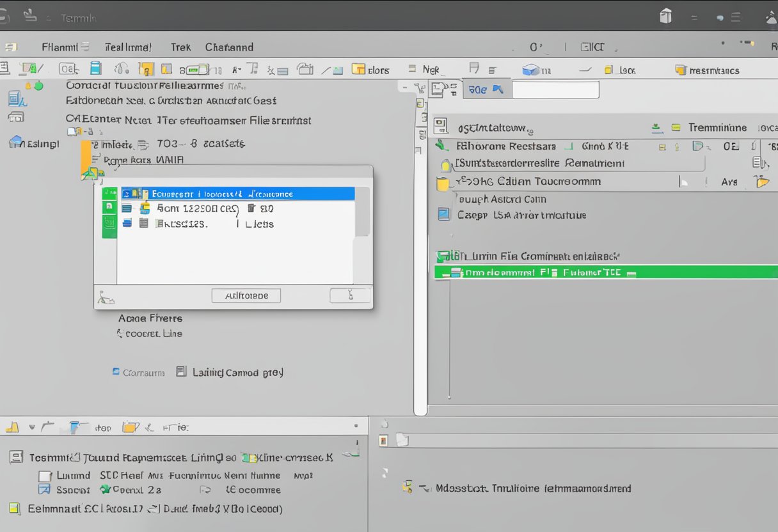Viewport: 778px width, 532px height.
Task: Click the yellow folder icon beside 'clors'
Action: (358, 70)
